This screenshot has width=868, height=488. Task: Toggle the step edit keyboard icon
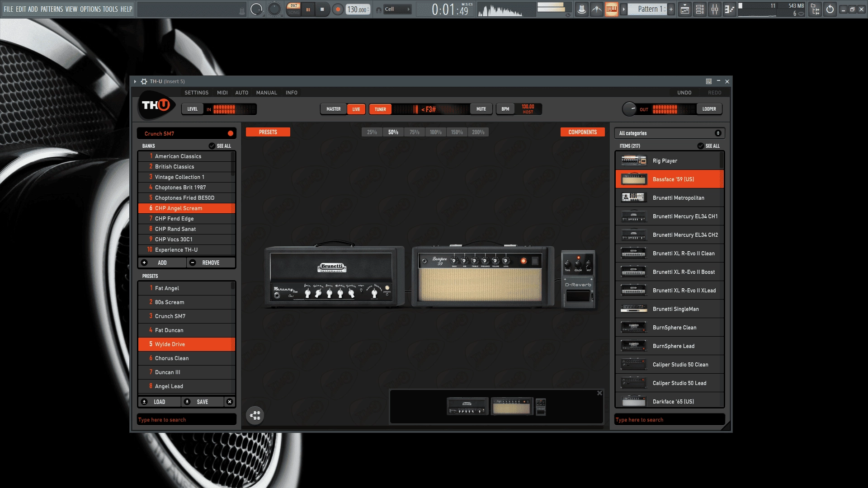coord(612,9)
